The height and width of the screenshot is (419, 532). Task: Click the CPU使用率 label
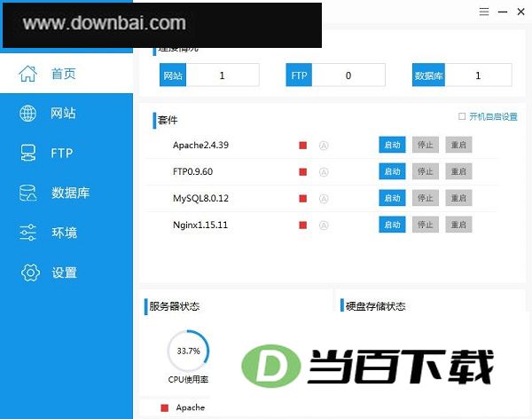click(x=188, y=379)
